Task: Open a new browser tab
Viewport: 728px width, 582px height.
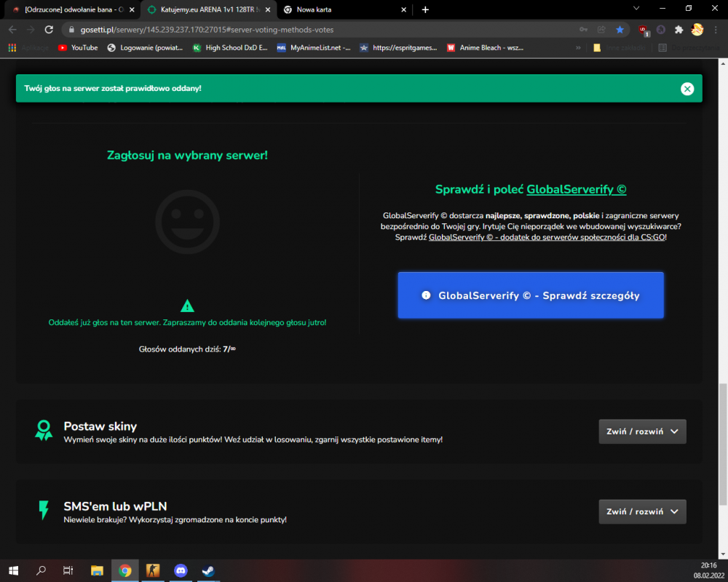Action: 425,9
